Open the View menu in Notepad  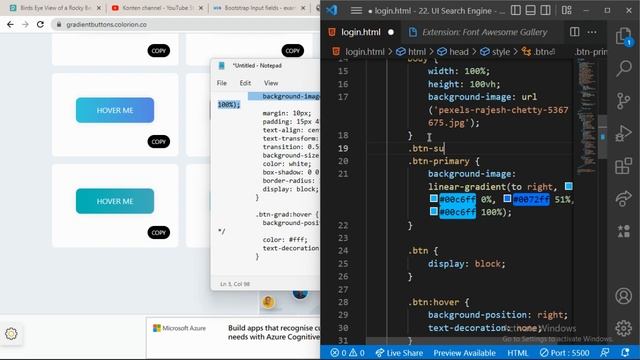pos(271,83)
